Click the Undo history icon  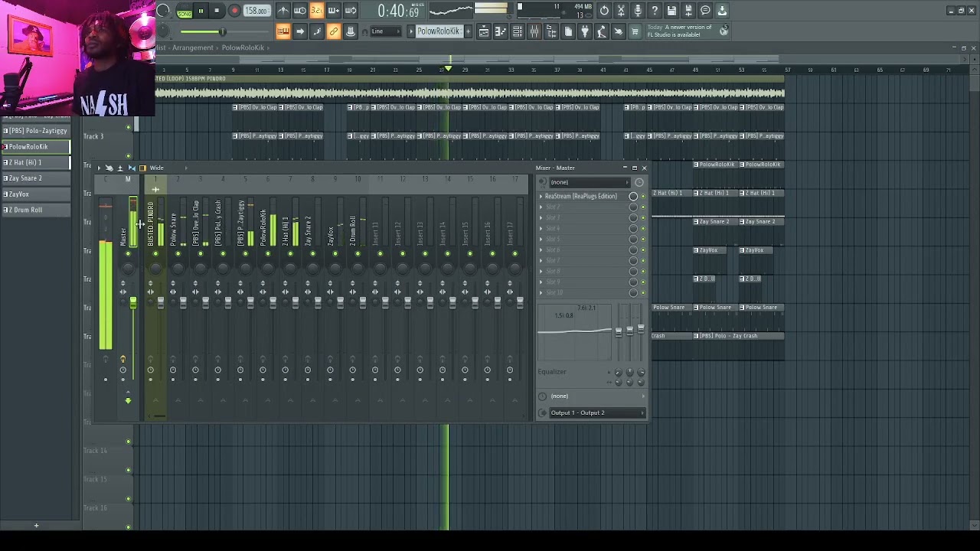pyautogui.click(x=604, y=11)
